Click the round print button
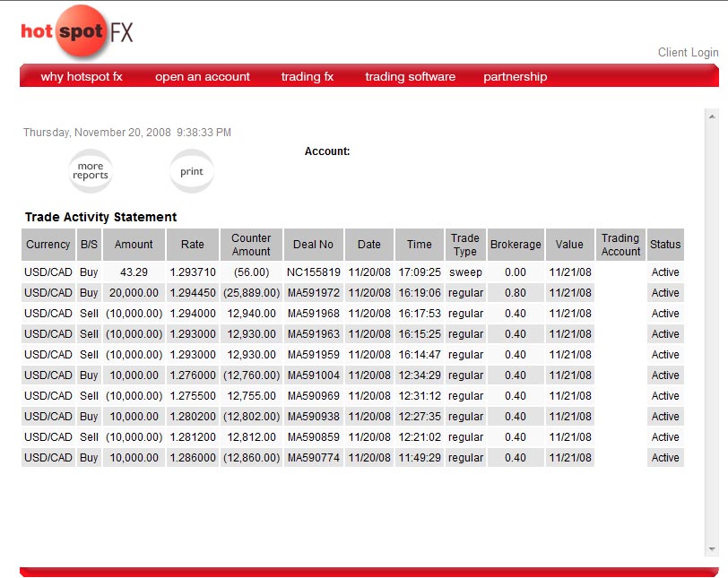 point(192,171)
